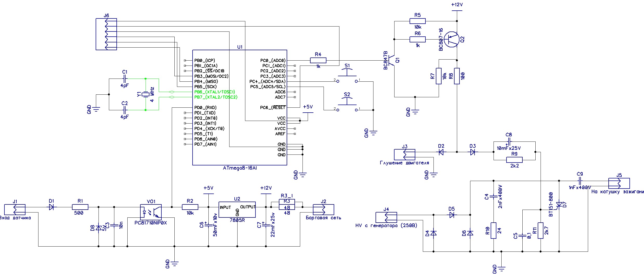Select the U2 7805R regulator

(237, 210)
